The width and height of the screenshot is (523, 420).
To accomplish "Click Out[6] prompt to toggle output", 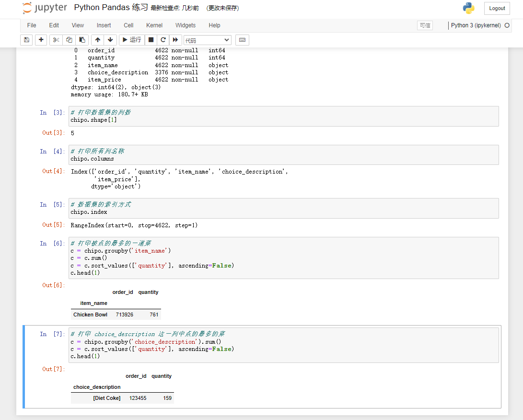I will pos(53,285).
